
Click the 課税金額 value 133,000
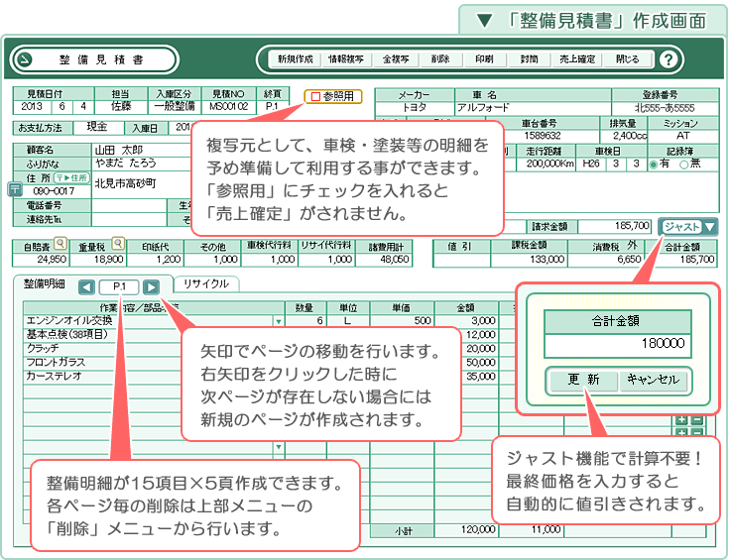coord(529,260)
